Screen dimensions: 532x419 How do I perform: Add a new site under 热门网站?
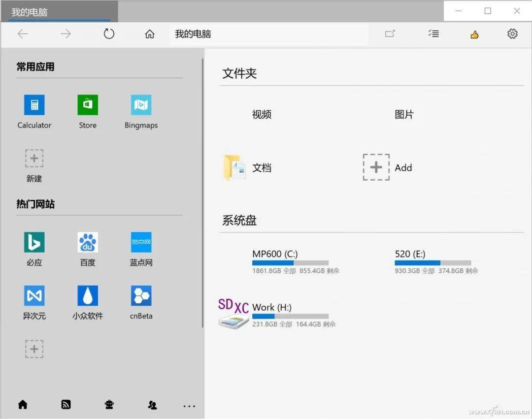[34, 349]
